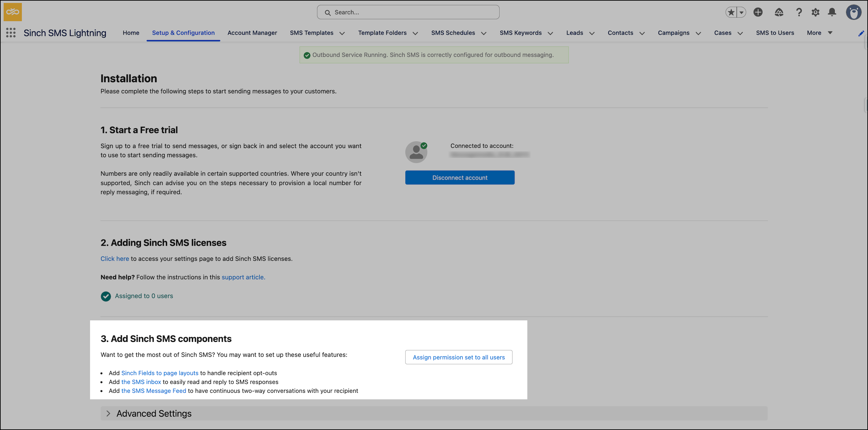Image resolution: width=868 pixels, height=430 pixels.
Task: Follow the Click here licenses link
Action: click(x=115, y=259)
